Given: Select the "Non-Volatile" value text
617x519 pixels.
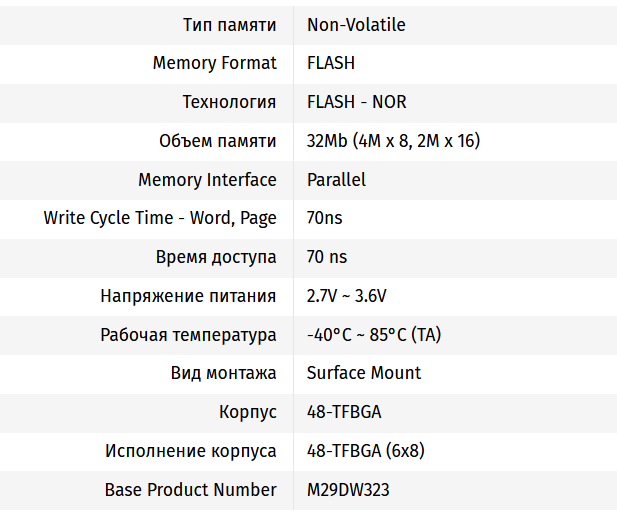Looking at the screenshot, I should click(x=356, y=24).
